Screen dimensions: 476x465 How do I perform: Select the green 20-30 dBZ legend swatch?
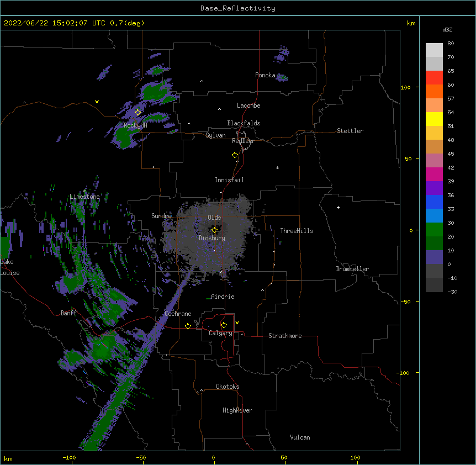pos(434,230)
